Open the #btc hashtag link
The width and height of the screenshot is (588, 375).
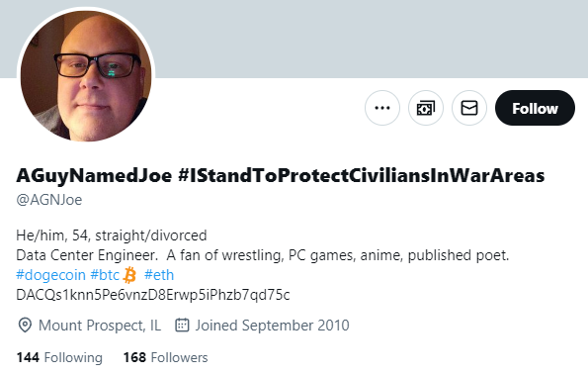click(105, 275)
